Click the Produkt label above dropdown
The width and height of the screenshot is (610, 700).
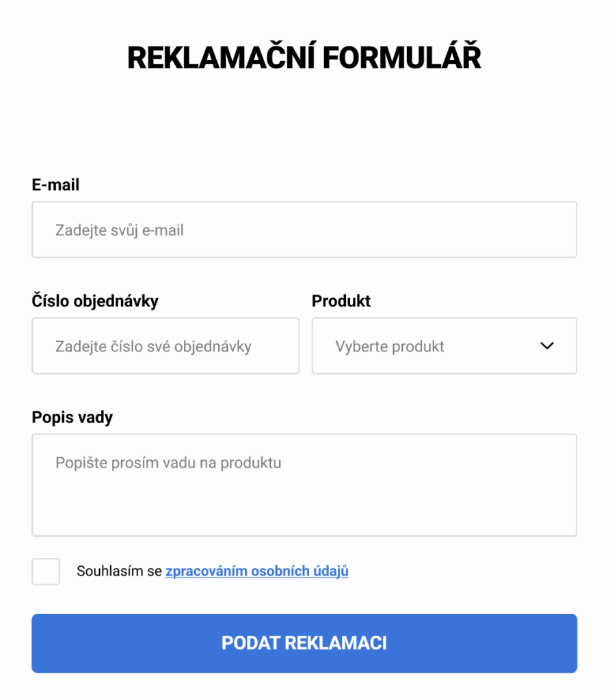tap(341, 301)
